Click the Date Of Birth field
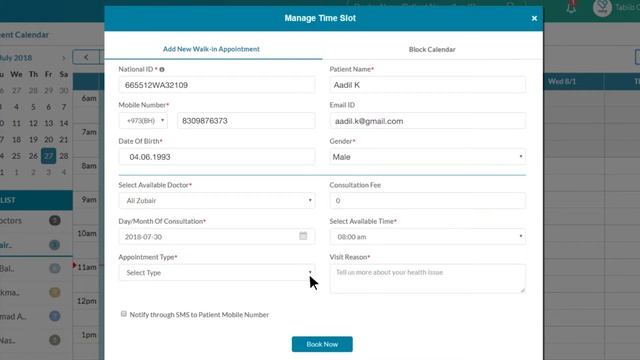Viewport: 640px width, 360px height. [x=217, y=157]
